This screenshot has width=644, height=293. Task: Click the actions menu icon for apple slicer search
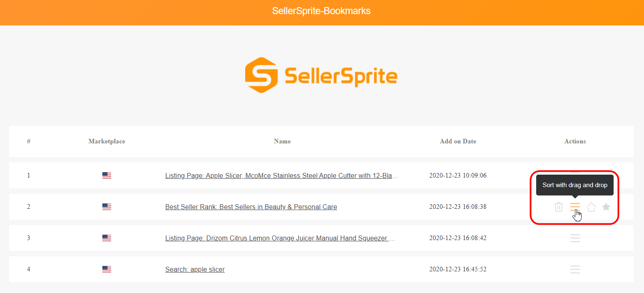pyautogui.click(x=575, y=269)
